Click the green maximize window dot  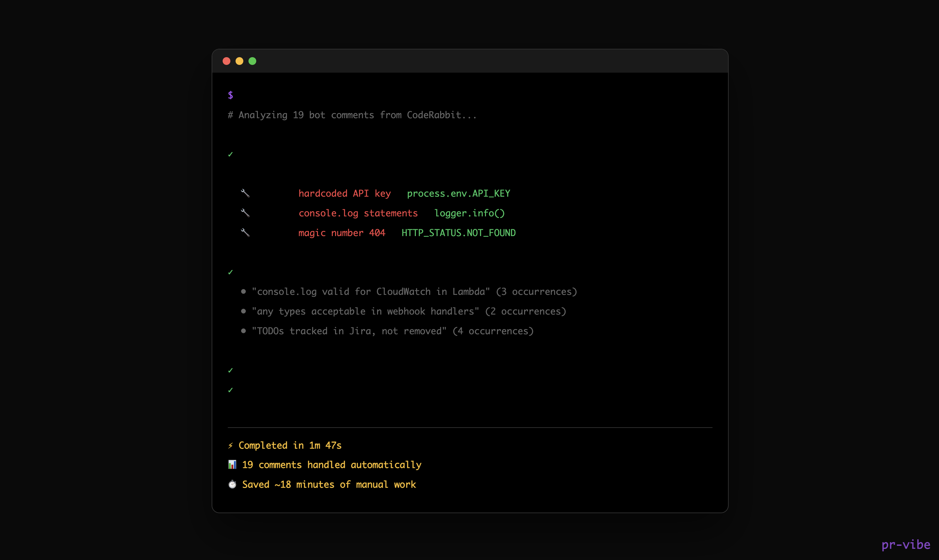(x=252, y=61)
